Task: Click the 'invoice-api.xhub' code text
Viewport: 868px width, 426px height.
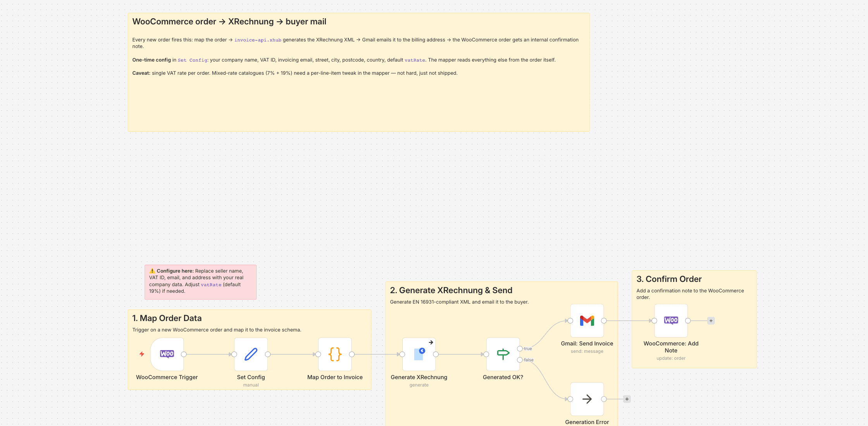Action: point(258,40)
